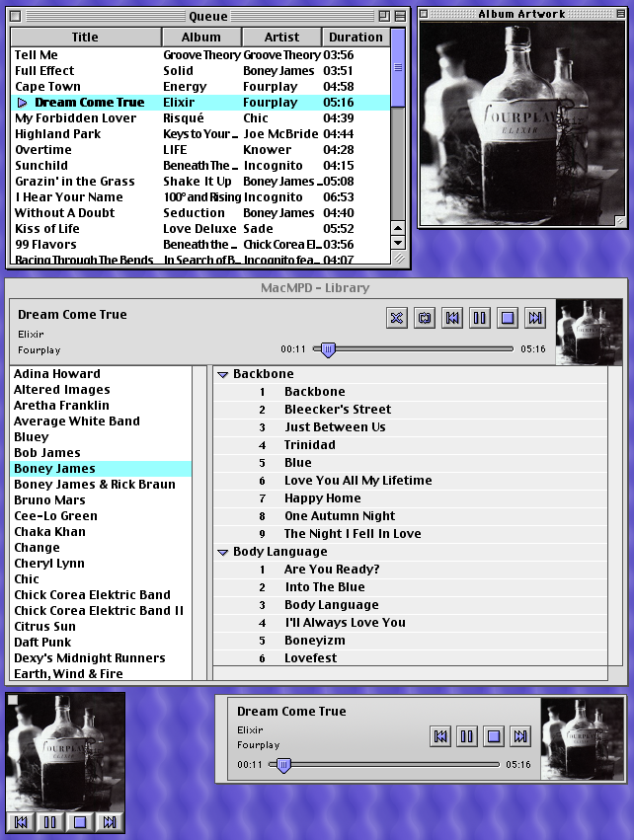
Task: Pause from the wide mini player
Action: point(467,736)
